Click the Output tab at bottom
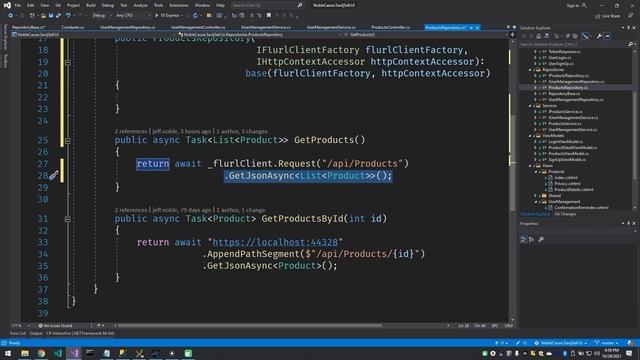Viewport: 640px width, 360px height. point(36,333)
